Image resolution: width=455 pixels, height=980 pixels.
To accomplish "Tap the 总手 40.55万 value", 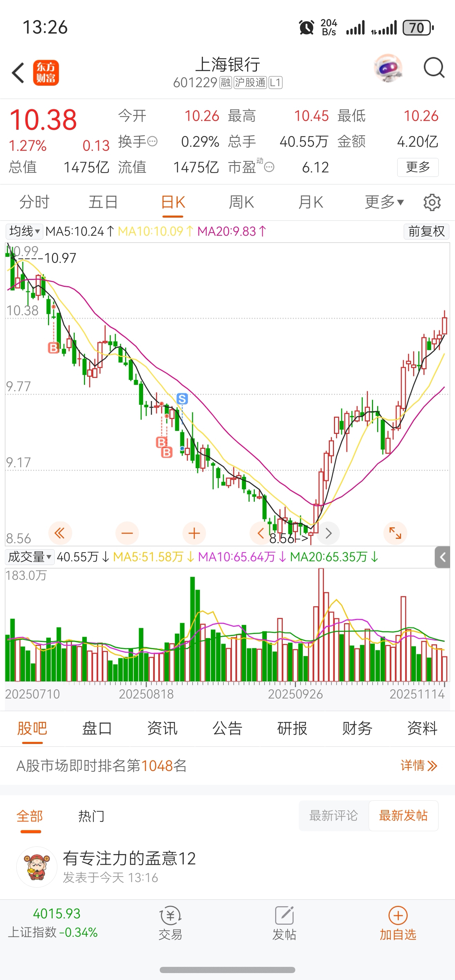I will click(x=304, y=142).
